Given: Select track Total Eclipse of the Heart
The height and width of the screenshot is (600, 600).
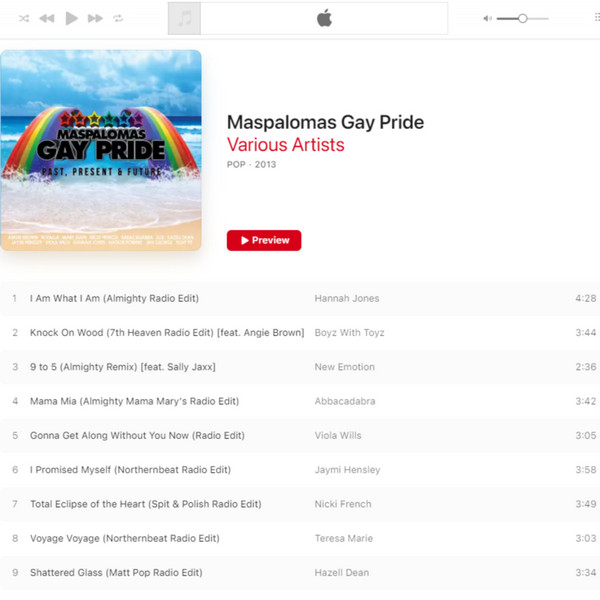Looking at the screenshot, I should (x=300, y=504).
